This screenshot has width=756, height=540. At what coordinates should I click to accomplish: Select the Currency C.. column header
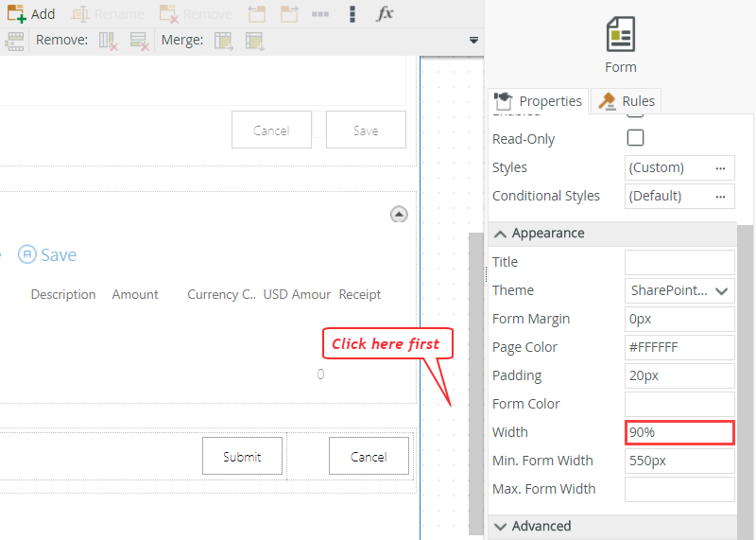221,294
